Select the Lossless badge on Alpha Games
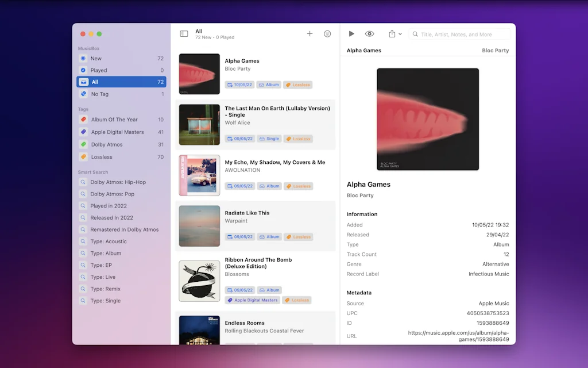This screenshot has width=588, height=368. point(297,85)
